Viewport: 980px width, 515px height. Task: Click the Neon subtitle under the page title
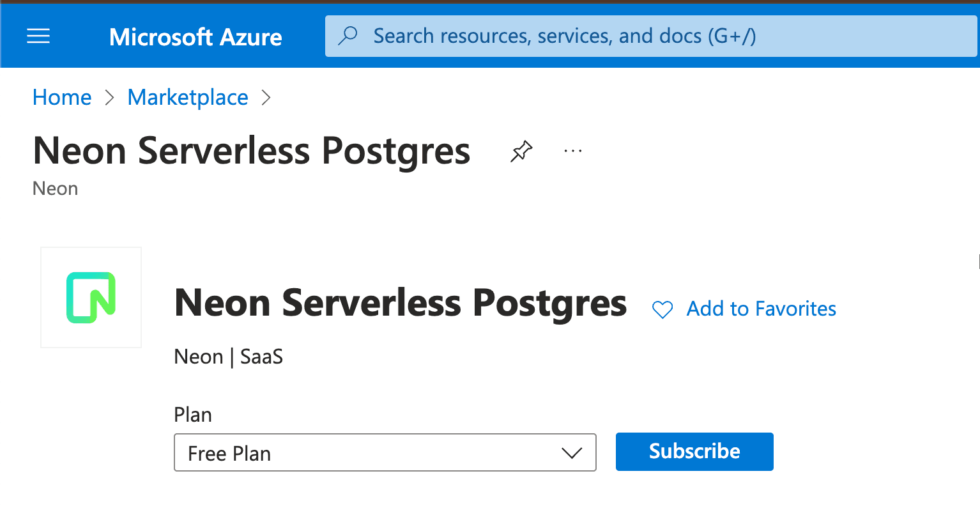[54, 188]
